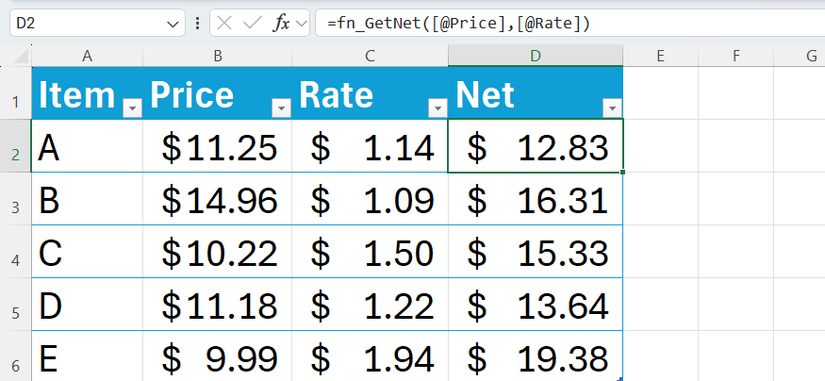Select the rate cell $1.94
Viewport: 825px width, 381px height.
click(x=370, y=356)
